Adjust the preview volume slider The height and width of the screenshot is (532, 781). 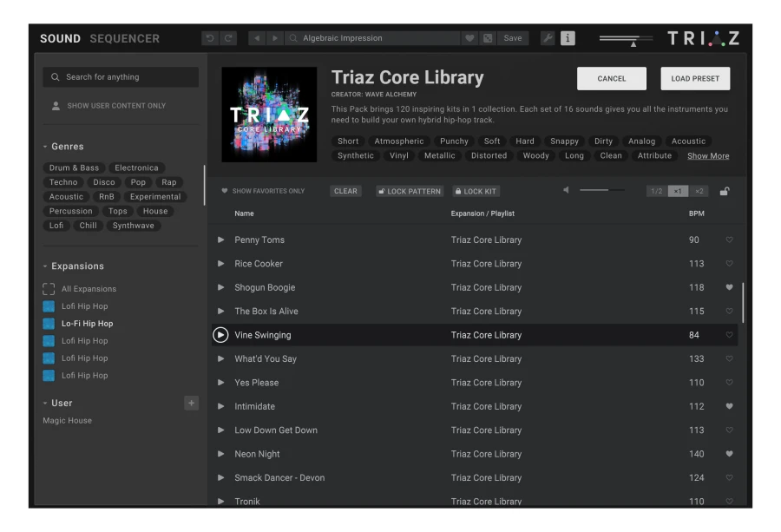(x=602, y=190)
